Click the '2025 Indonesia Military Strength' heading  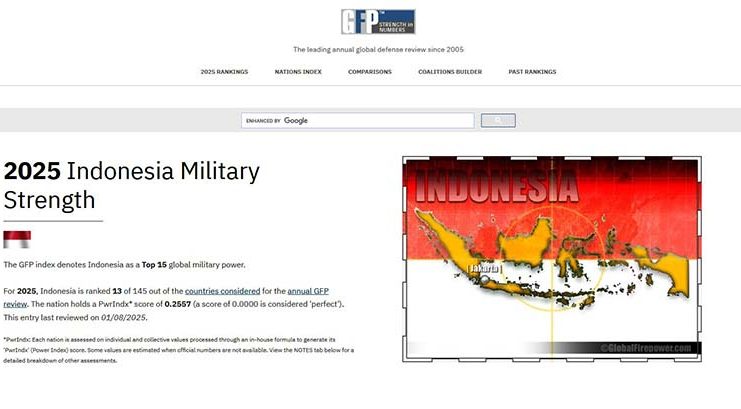pyautogui.click(x=130, y=185)
